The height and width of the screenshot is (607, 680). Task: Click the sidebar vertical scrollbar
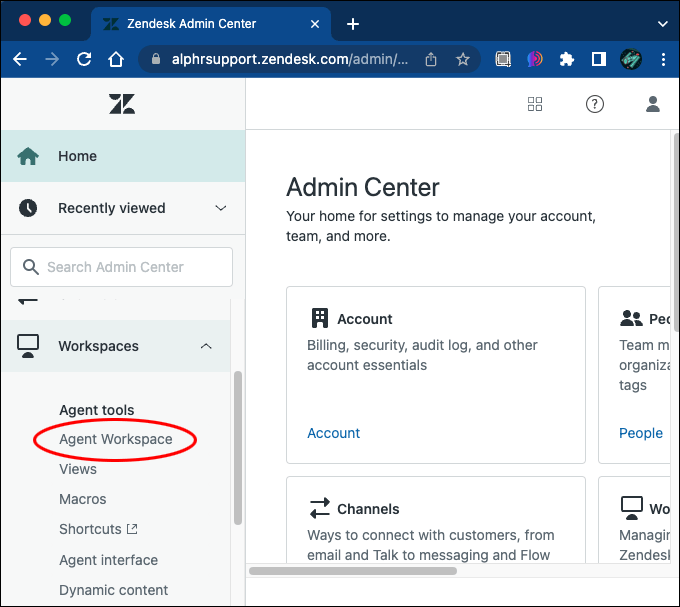click(x=238, y=448)
